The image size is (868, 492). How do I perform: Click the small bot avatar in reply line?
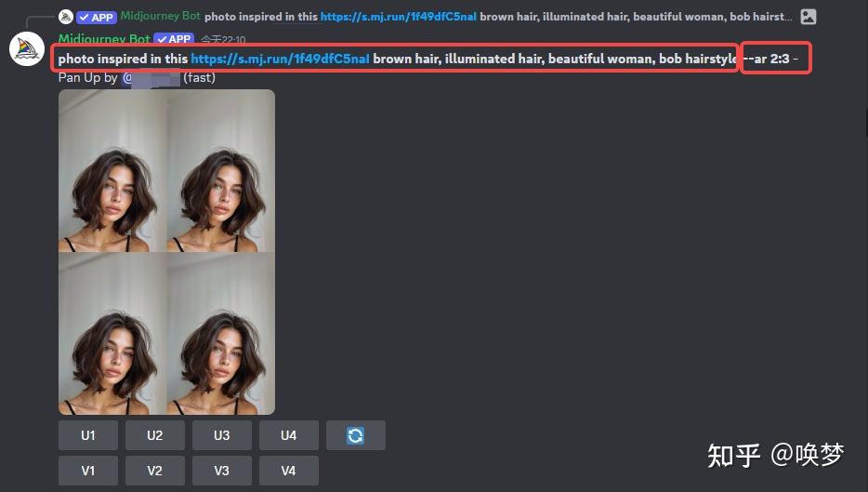[x=66, y=17]
